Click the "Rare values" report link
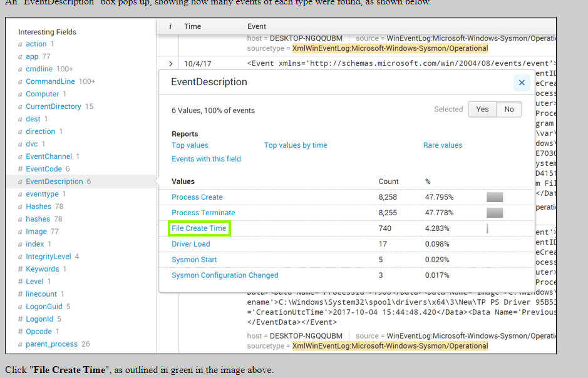588x378 pixels. pyautogui.click(x=442, y=145)
